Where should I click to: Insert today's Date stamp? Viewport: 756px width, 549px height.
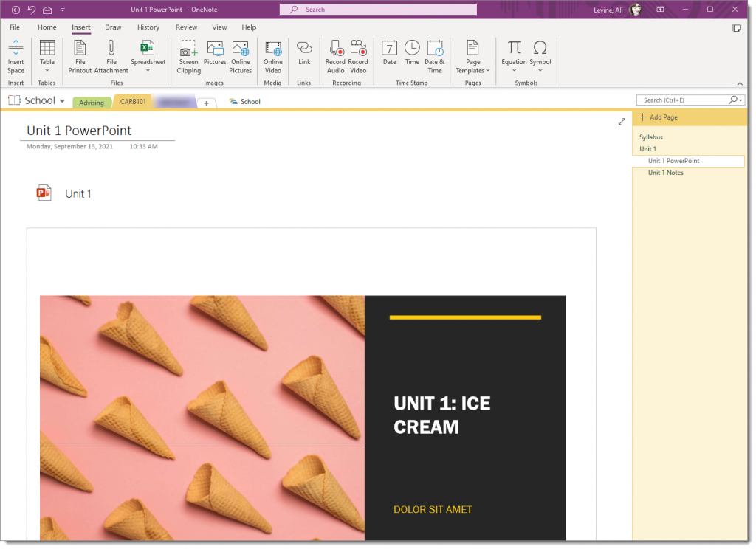(389, 53)
